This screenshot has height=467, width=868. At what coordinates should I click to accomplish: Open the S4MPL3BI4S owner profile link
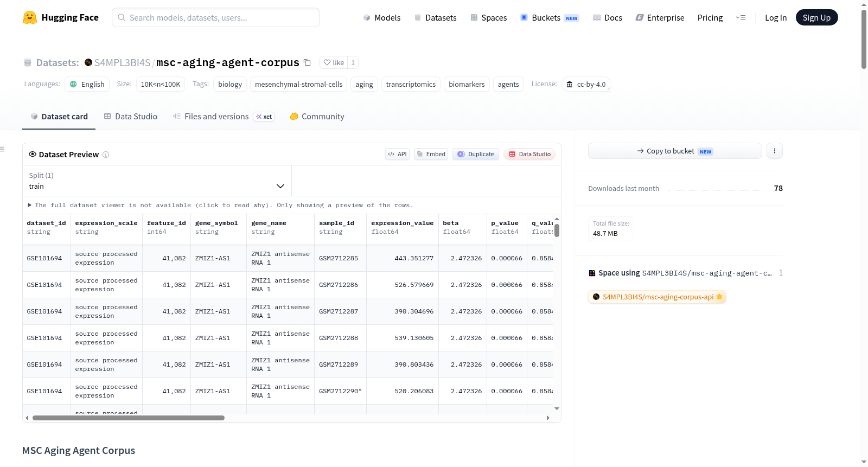coord(123,62)
